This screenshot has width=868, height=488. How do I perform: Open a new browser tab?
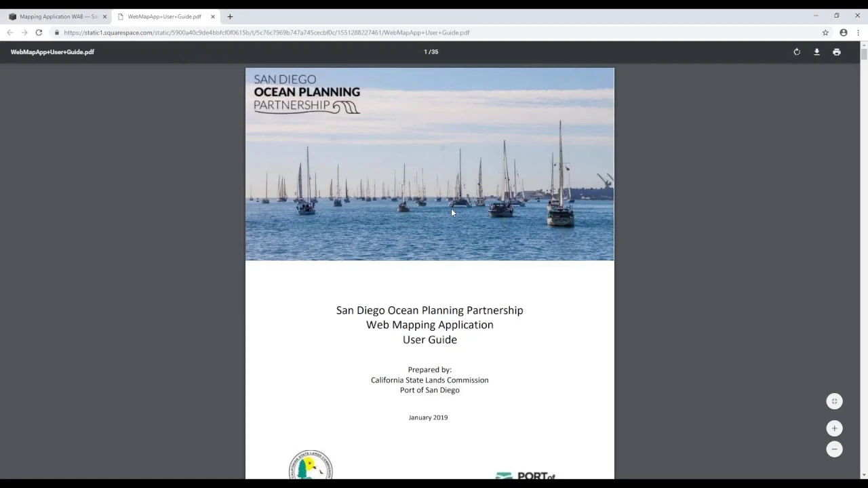(x=230, y=16)
